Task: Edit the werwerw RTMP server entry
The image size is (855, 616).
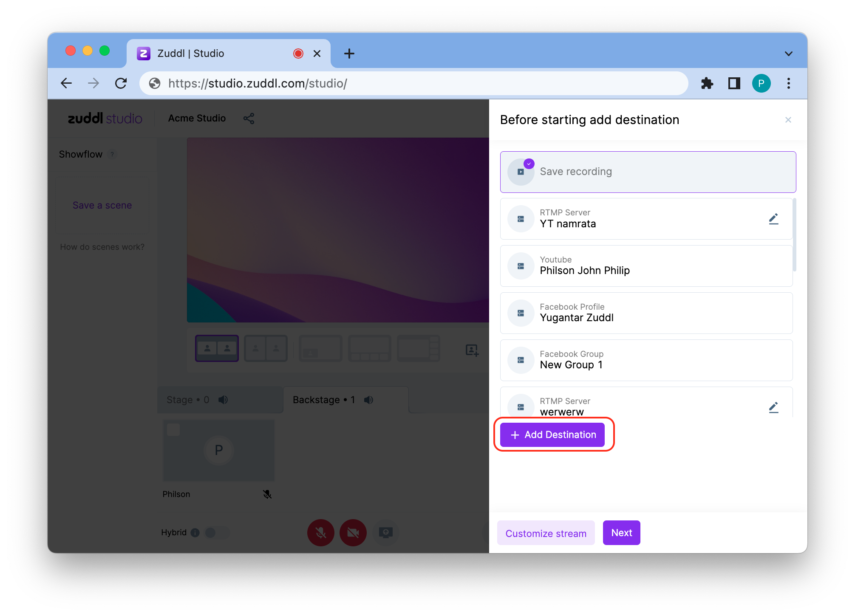Action: pyautogui.click(x=773, y=407)
